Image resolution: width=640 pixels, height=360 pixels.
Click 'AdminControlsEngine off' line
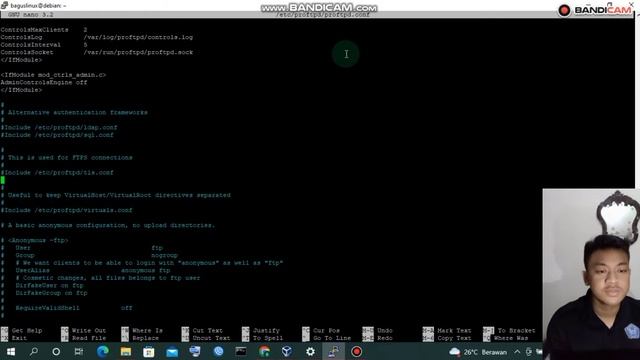44,82
